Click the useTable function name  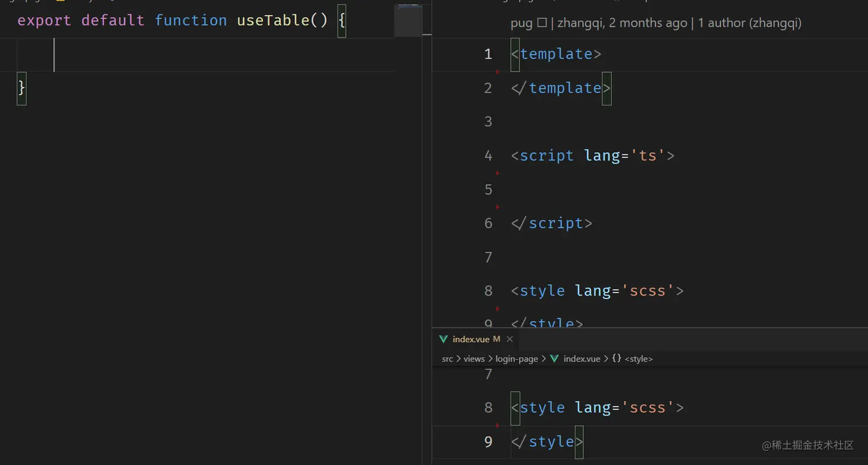click(273, 20)
